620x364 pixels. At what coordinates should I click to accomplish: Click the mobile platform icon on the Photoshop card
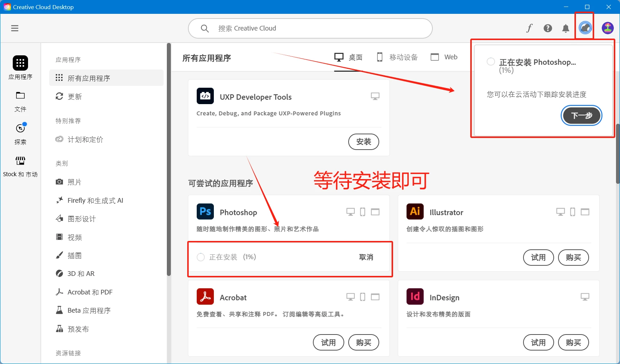362,212
